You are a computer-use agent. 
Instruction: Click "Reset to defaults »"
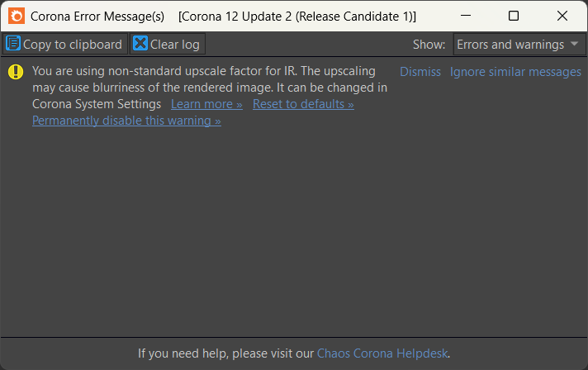(x=303, y=104)
